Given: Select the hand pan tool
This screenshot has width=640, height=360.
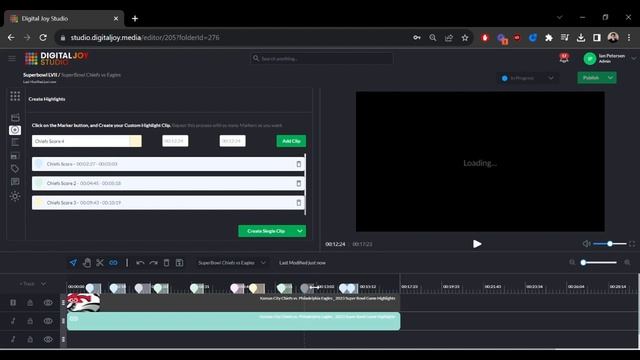Looking at the screenshot, I should click(x=87, y=262).
